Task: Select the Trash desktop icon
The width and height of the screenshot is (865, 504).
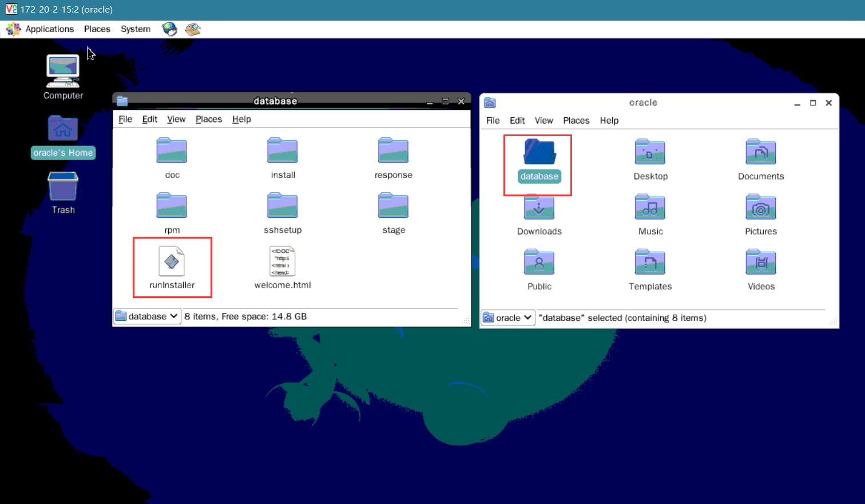Action: pos(63,185)
